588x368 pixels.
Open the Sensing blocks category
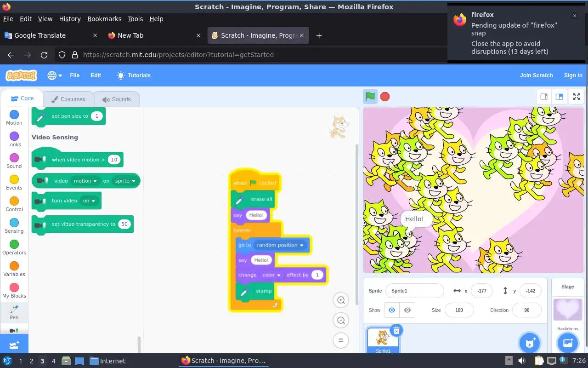tap(14, 226)
